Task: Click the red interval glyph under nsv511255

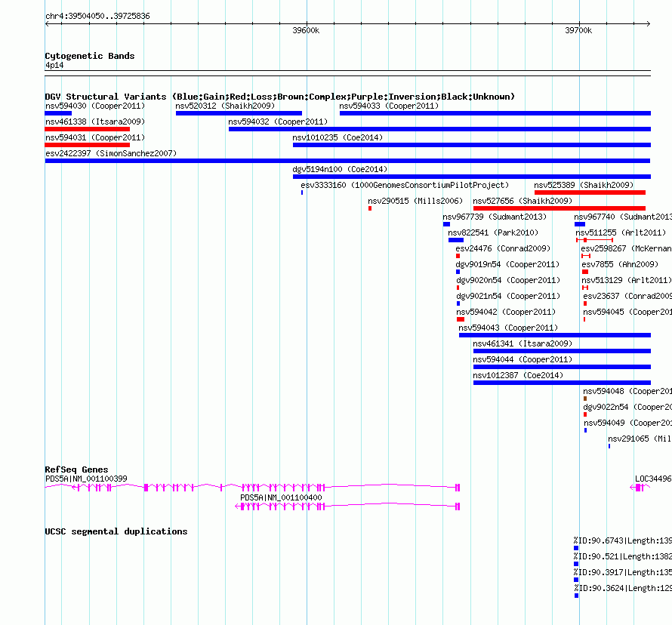Action: click(x=594, y=240)
